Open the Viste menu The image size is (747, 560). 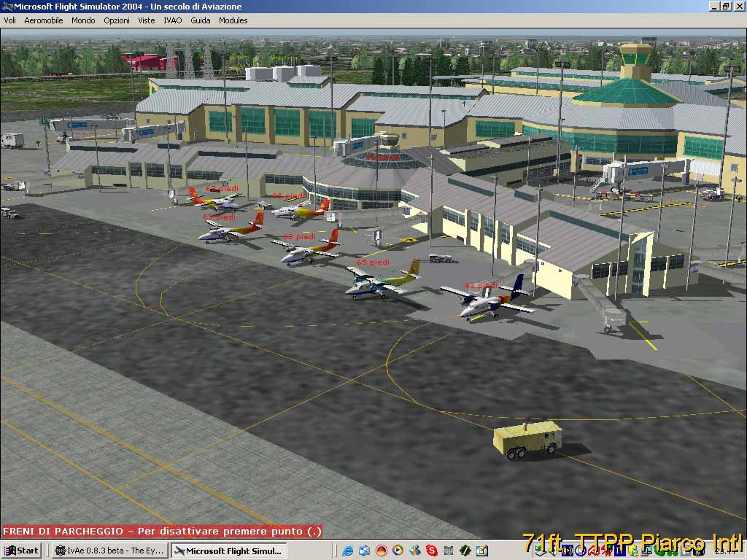point(146,20)
